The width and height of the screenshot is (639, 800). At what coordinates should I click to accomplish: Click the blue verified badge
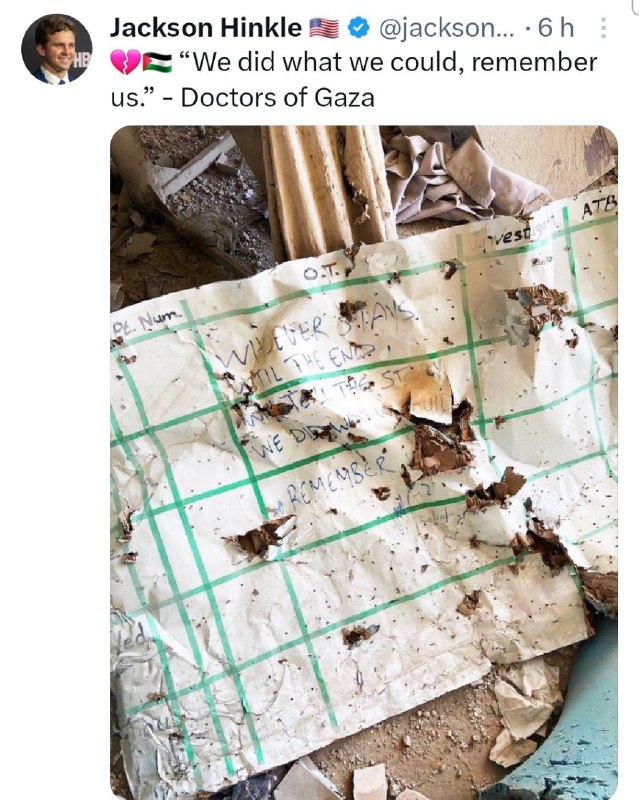pyautogui.click(x=359, y=28)
